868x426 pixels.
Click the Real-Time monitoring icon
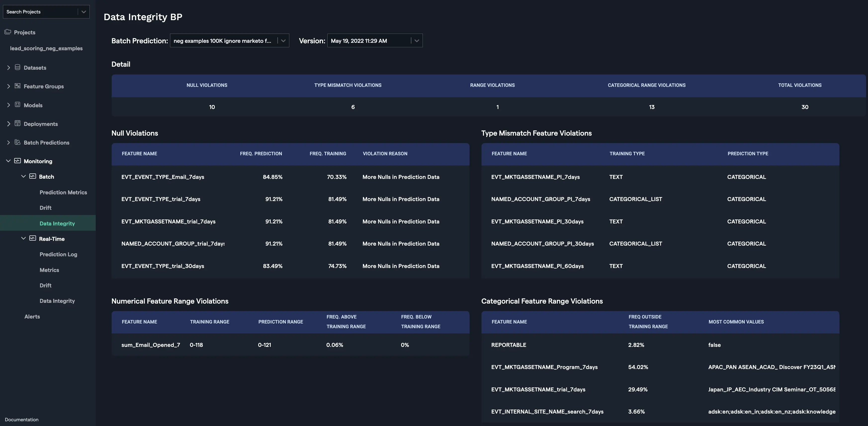point(32,238)
